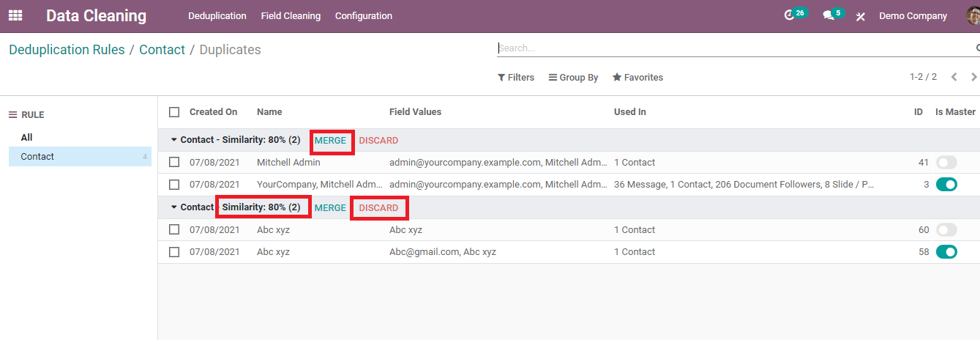Open the Group By dropdown
This screenshot has width=980, height=340.
click(x=573, y=78)
